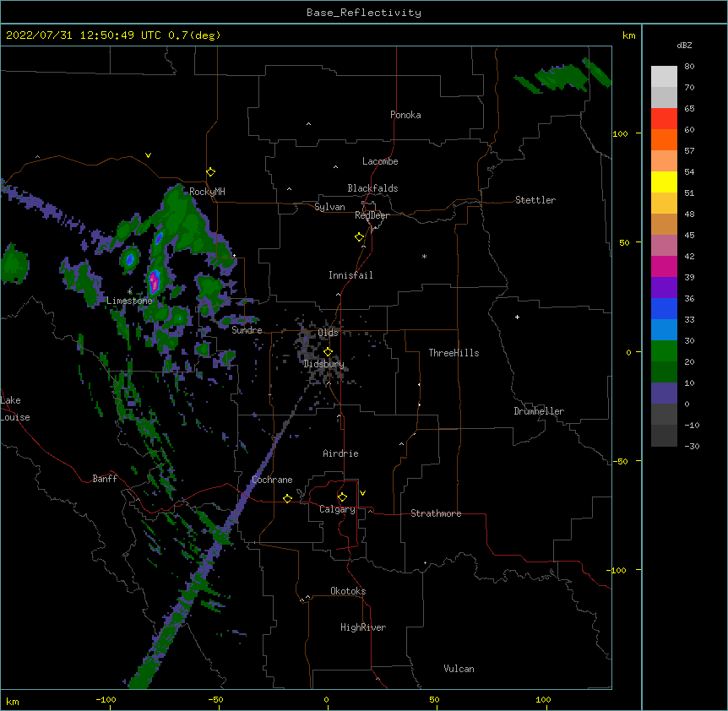Select the Calgary city label

[337, 509]
